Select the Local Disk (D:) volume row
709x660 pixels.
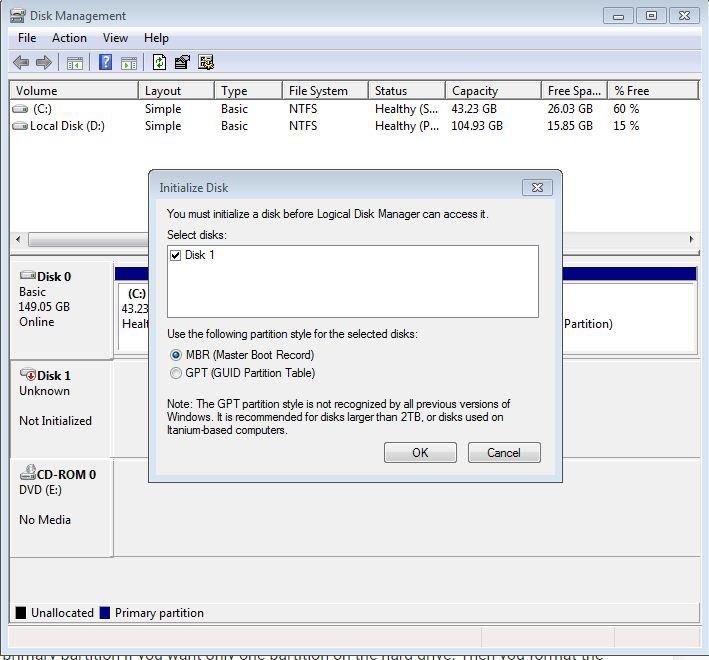[66, 126]
